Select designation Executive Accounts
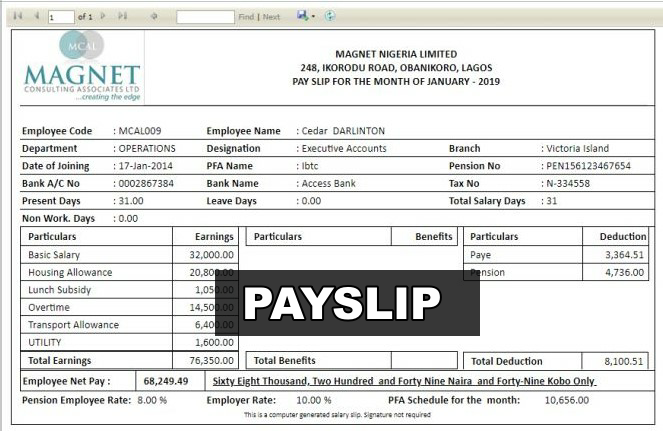Viewport: 663px width, 431px height. pyautogui.click(x=344, y=148)
